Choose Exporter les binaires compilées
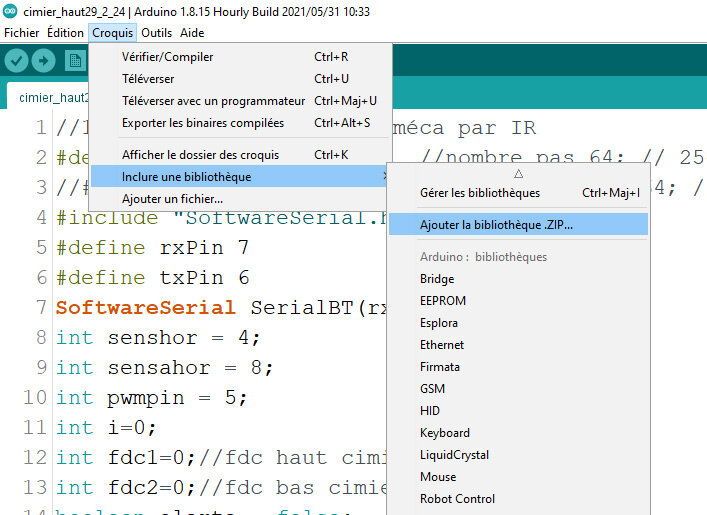This screenshot has width=707, height=515. pos(240,123)
